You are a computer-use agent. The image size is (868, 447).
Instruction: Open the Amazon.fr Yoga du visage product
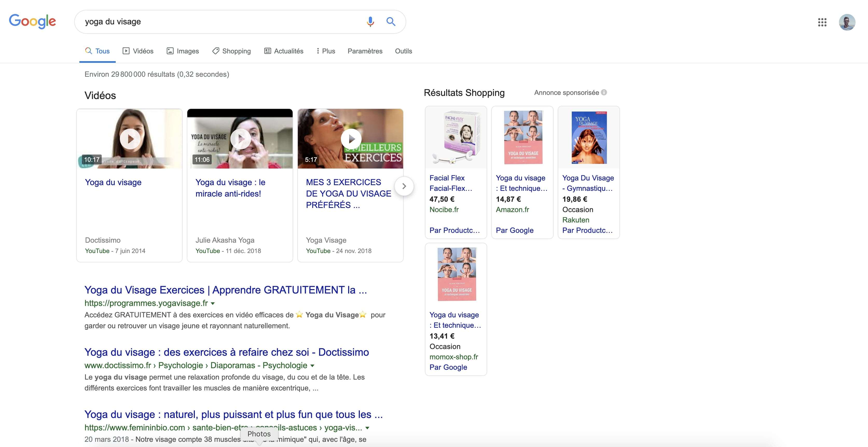point(522,183)
